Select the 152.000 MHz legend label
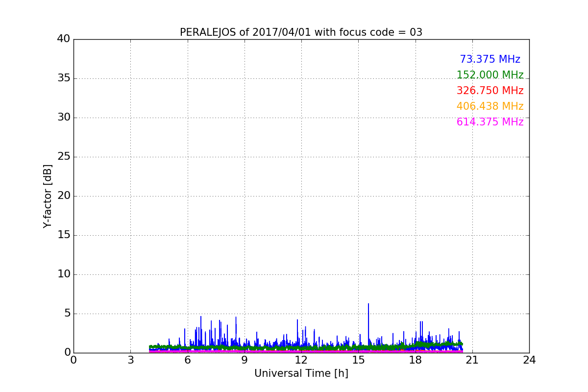The image size is (588, 392). point(490,75)
